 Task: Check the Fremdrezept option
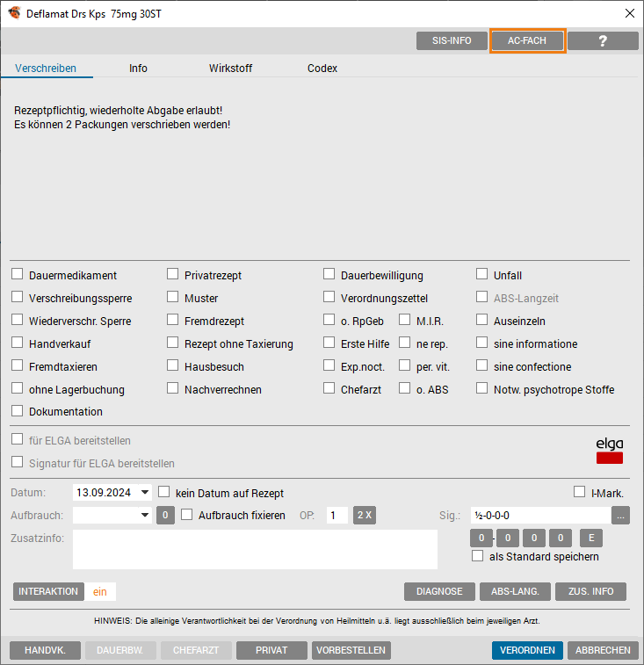(x=172, y=320)
